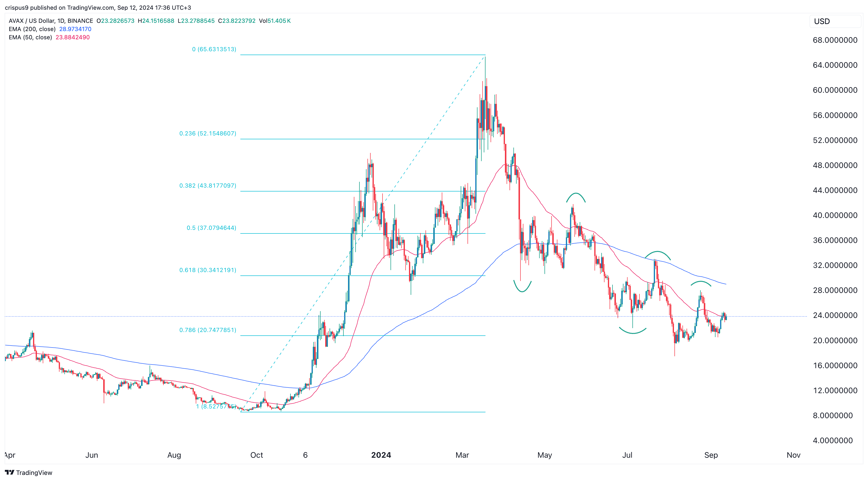The image size is (868, 481).
Task: Click the EMA 200 value 28.9734170
Action: click(75, 29)
